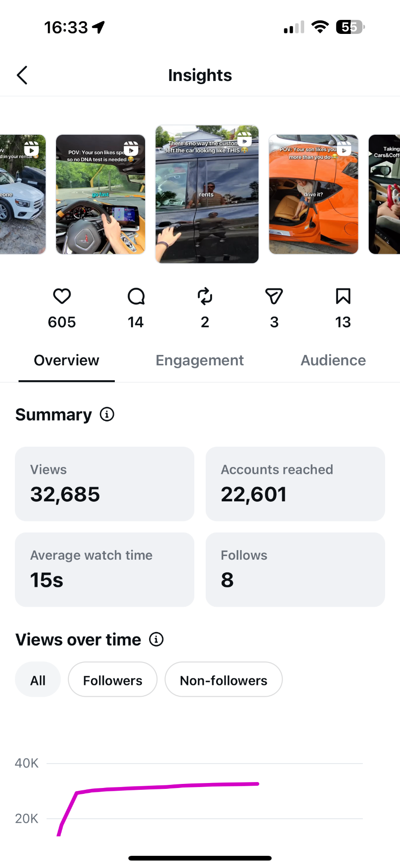Tap the repost arrows icon

[x=205, y=297]
